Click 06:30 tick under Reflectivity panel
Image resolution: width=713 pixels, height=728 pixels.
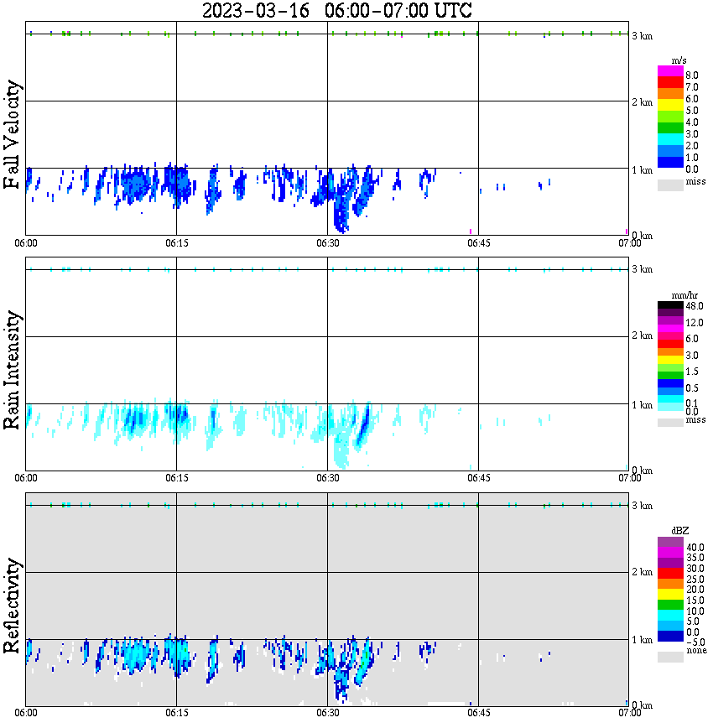coord(327,713)
